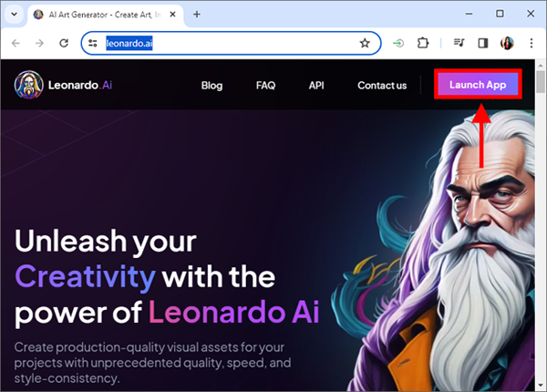Click the Leonardo.Ai wizard logo
The image size is (547, 392).
coord(28,85)
